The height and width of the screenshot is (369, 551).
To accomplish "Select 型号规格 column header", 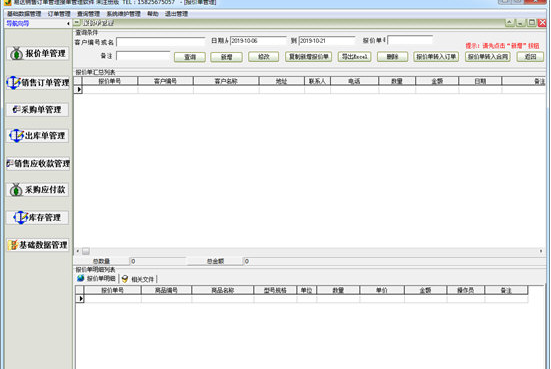I will click(275, 290).
